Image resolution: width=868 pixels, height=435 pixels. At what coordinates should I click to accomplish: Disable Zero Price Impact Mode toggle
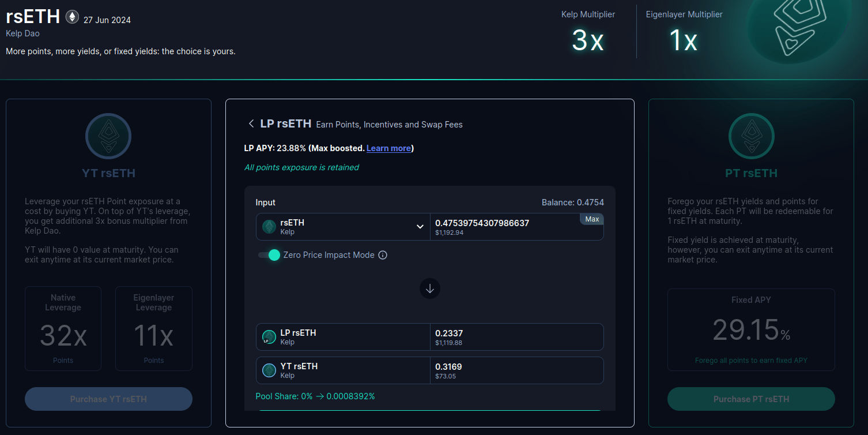269,255
